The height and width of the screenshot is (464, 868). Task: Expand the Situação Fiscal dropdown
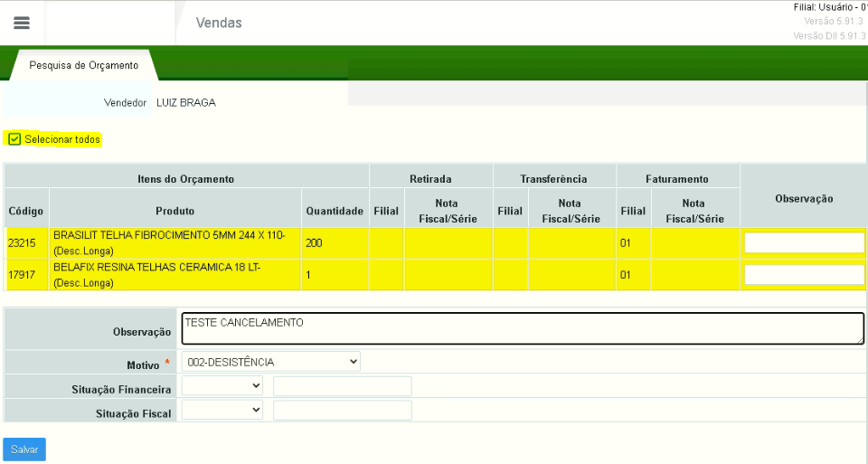click(x=222, y=411)
